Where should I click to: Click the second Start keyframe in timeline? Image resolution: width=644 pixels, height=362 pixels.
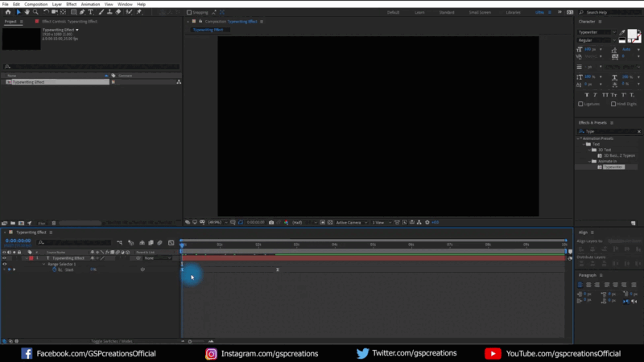pos(278,269)
